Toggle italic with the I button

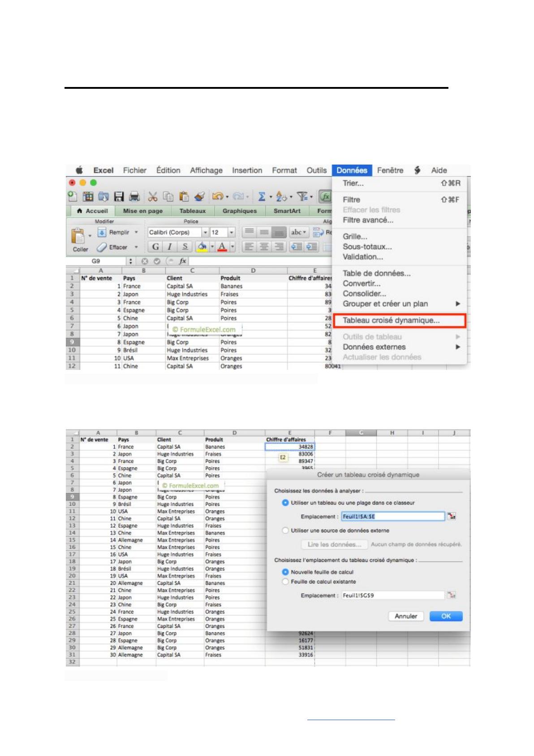pos(170,247)
